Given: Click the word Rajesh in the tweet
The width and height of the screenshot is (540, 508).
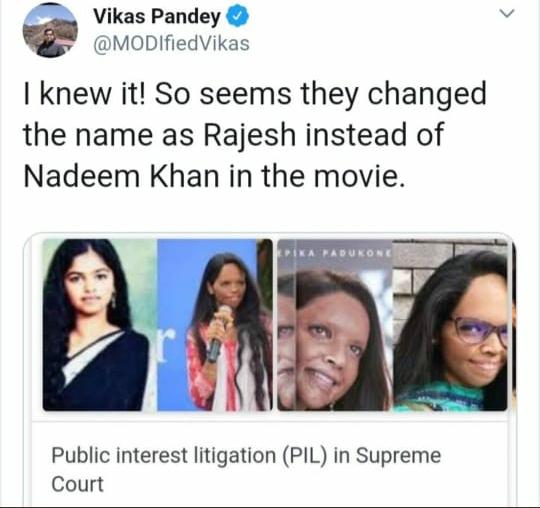Looking at the screenshot, I should (250, 135).
